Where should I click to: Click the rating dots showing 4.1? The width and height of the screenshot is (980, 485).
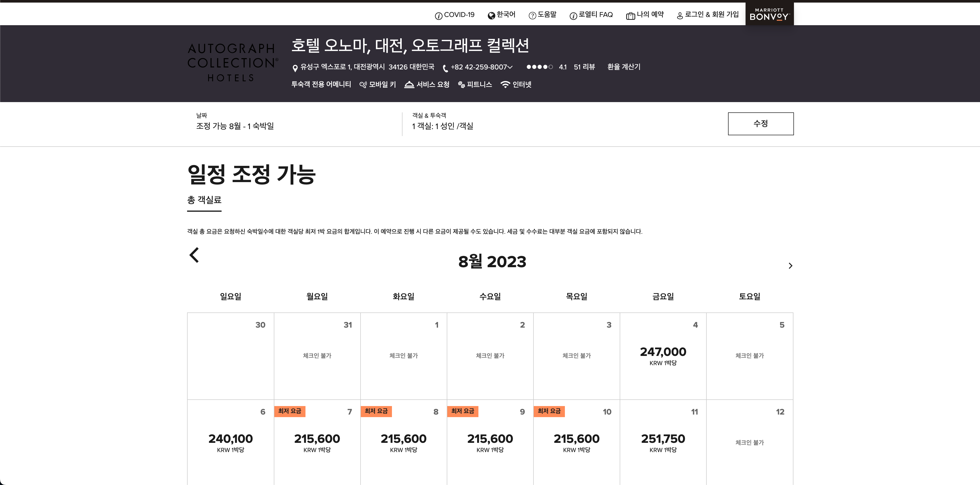[x=539, y=67]
